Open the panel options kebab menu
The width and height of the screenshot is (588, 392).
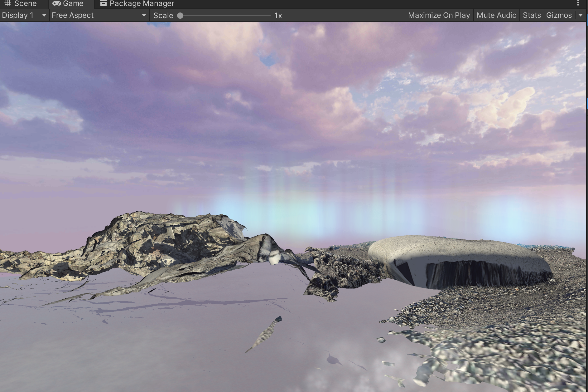click(578, 4)
